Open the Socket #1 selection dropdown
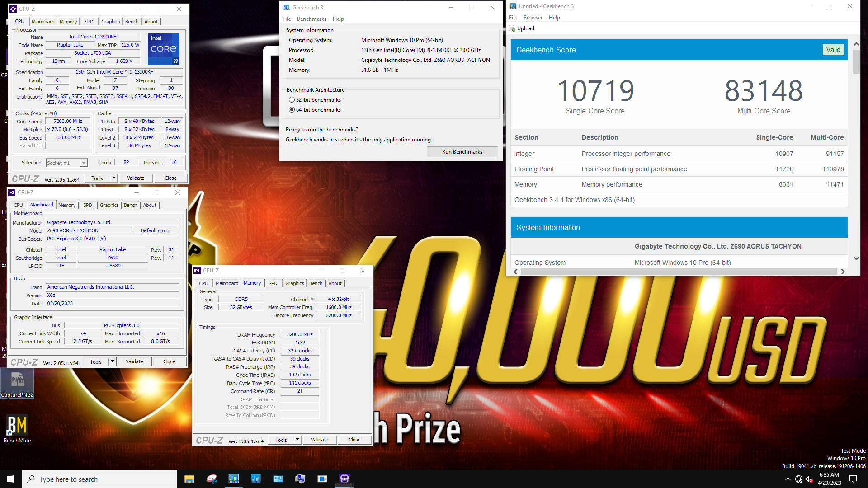Viewport: 868px width, 488px height. (84, 163)
